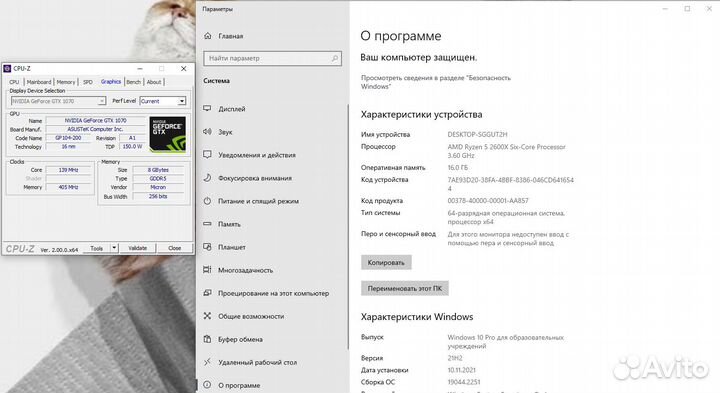Switch to the Mainboard tab in CPU-Z
Viewport: 720px width, 393px height.
point(39,82)
